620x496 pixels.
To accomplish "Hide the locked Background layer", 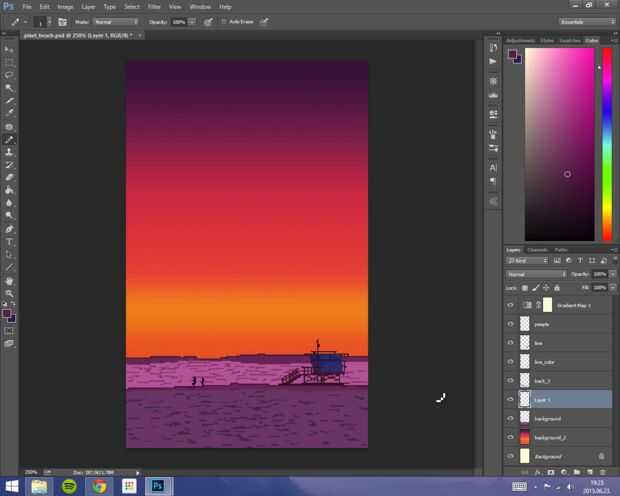I will click(510, 456).
